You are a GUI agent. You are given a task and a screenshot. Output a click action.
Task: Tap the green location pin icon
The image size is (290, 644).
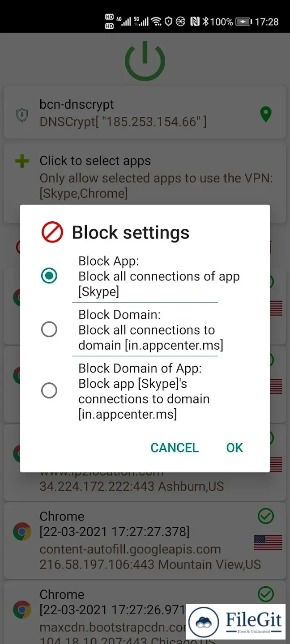pyautogui.click(x=266, y=114)
